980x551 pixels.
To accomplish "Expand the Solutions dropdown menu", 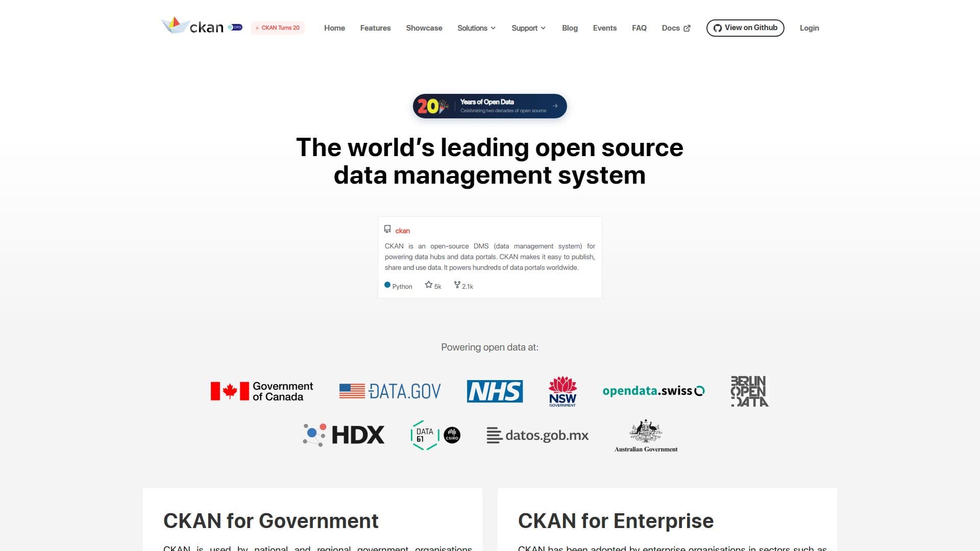I will (476, 28).
